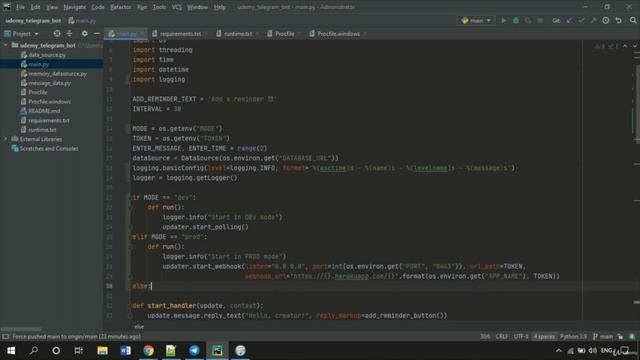Collapse the udemy_telegram_bot root folder

pyautogui.click(x=6, y=45)
